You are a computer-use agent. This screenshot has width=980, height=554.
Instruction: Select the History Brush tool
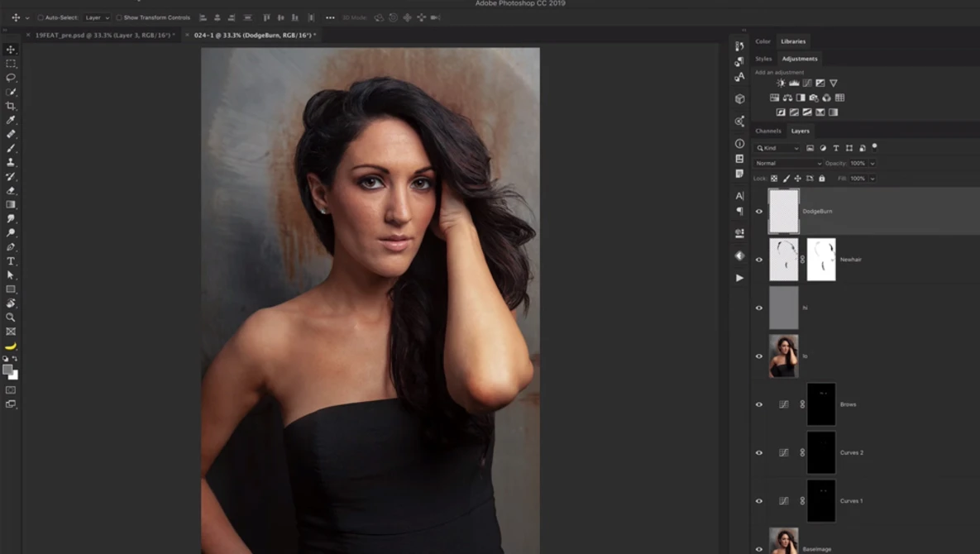click(11, 177)
